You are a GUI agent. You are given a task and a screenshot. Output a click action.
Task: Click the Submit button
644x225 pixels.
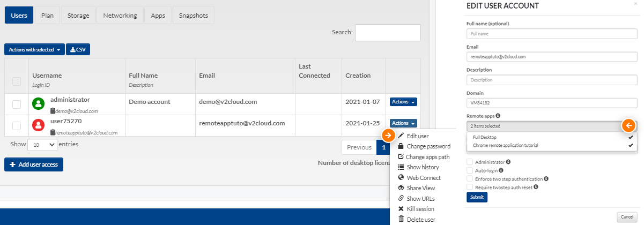click(x=477, y=197)
